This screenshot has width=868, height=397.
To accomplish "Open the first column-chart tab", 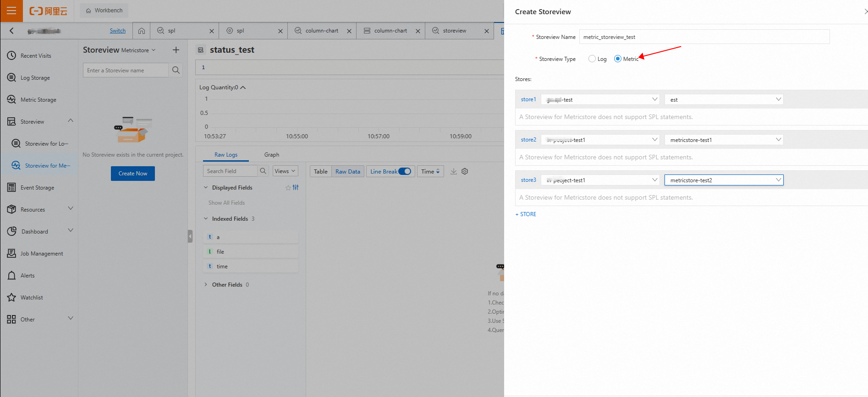I will click(322, 31).
